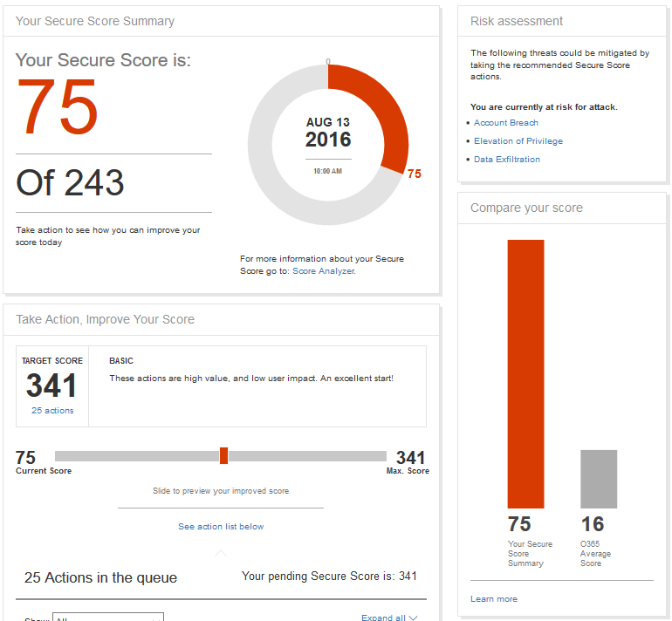Click the gray O365 Average Score bar
The image size is (672, 621).
click(x=599, y=479)
